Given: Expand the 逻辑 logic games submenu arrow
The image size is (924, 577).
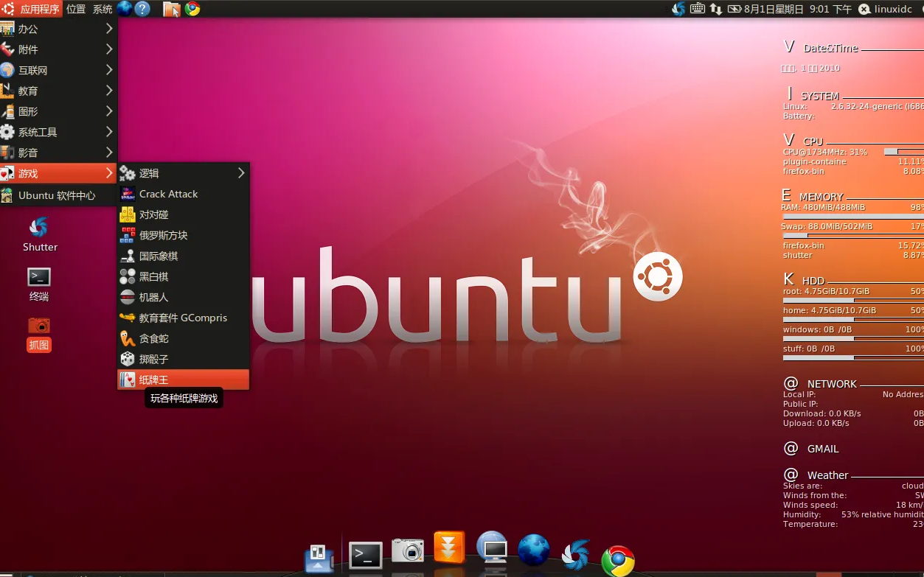Looking at the screenshot, I should click(x=241, y=173).
